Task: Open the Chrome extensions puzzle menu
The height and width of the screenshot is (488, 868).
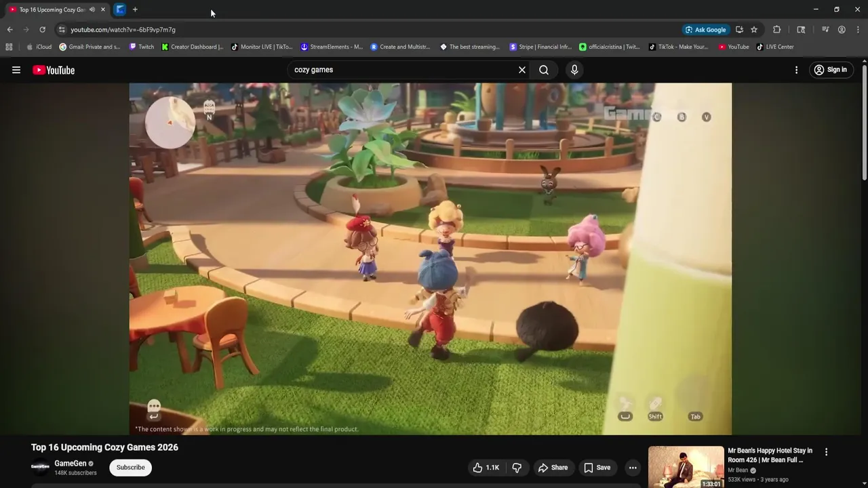Action: [777, 30]
